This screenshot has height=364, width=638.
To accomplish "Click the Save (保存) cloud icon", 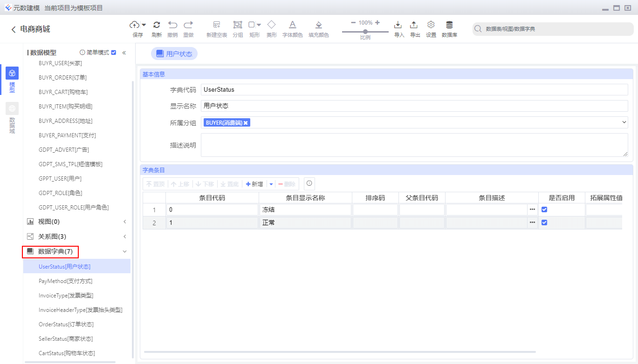I will [x=135, y=25].
